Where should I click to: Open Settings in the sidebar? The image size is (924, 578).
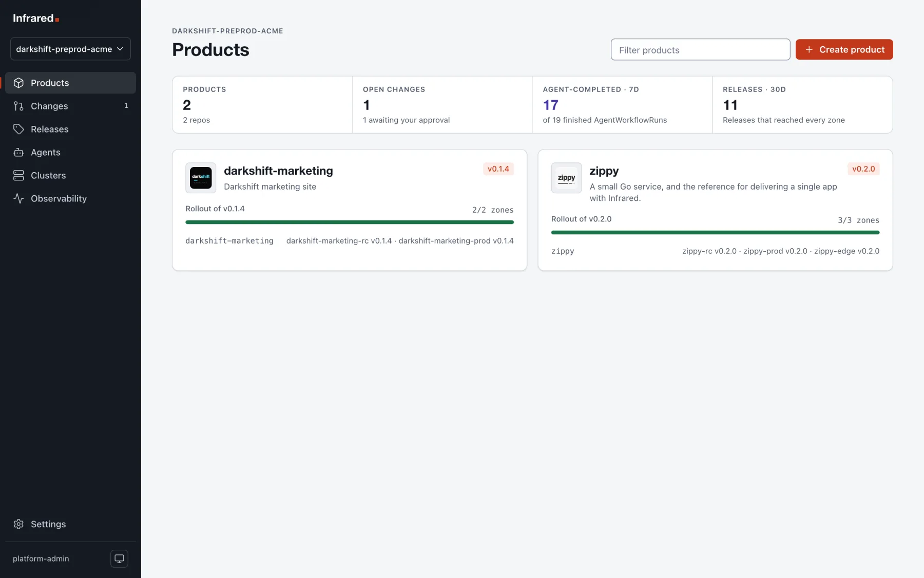point(70,524)
